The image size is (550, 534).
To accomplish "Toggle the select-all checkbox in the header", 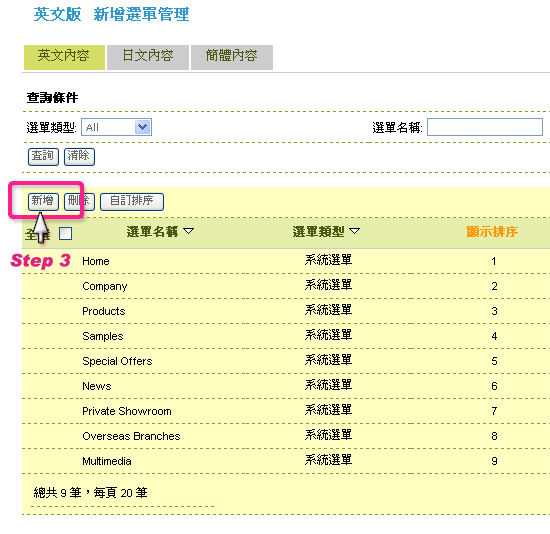I will tap(66, 233).
